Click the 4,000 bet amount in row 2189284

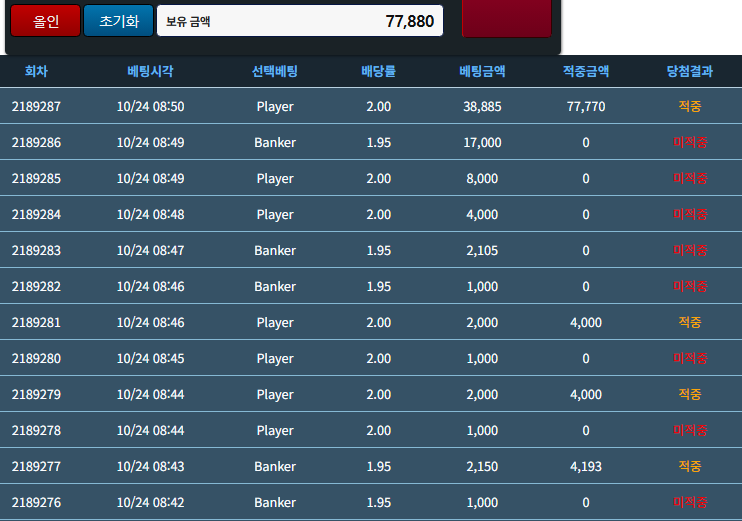coord(482,214)
